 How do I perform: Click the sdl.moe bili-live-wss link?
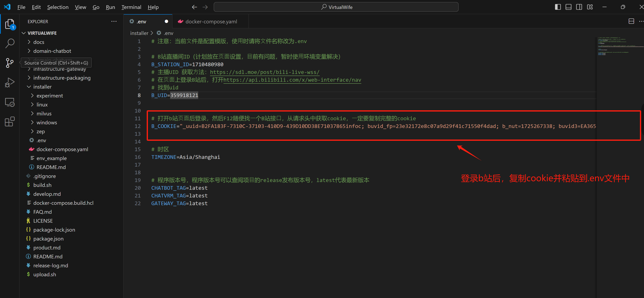tap(265, 72)
